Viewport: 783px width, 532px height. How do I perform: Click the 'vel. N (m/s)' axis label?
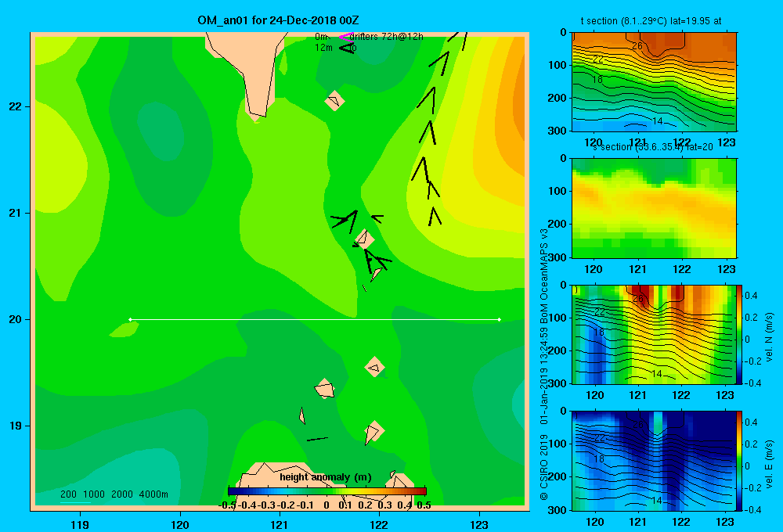pos(769,337)
